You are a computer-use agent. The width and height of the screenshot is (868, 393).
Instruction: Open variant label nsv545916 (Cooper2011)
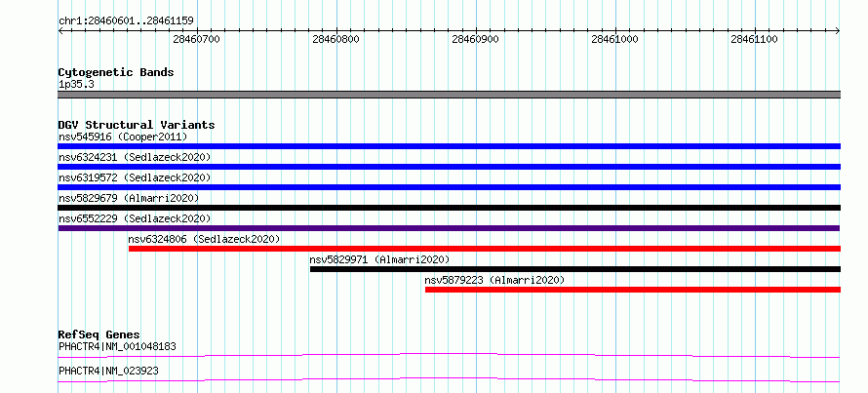123,137
